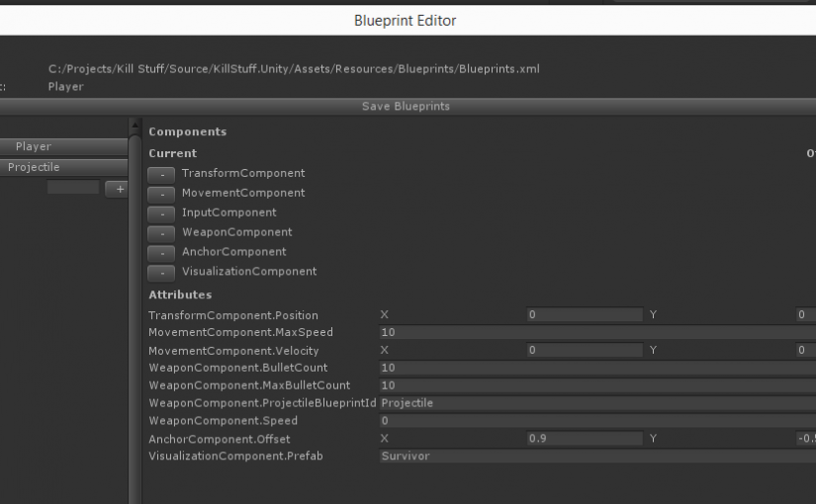The width and height of the screenshot is (816, 504).
Task: Remove AnchorComponent with its minus button
Action: tap(161, 253)
